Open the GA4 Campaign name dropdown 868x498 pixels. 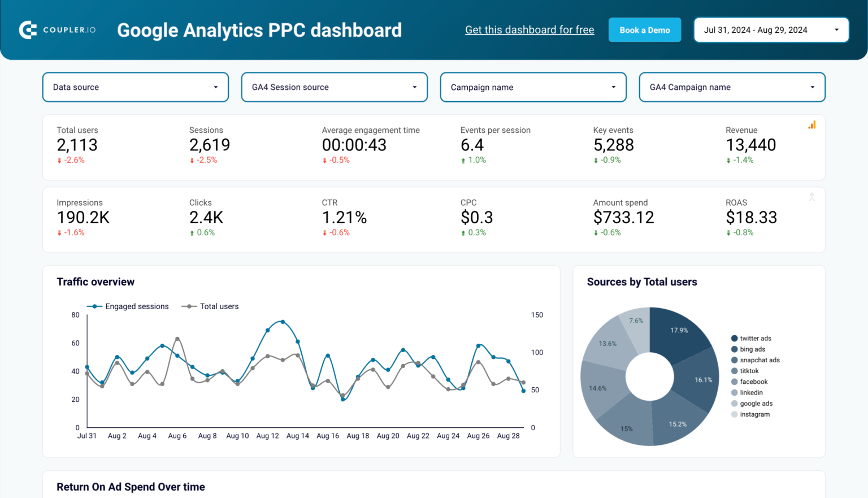click(x=732, y=87)
